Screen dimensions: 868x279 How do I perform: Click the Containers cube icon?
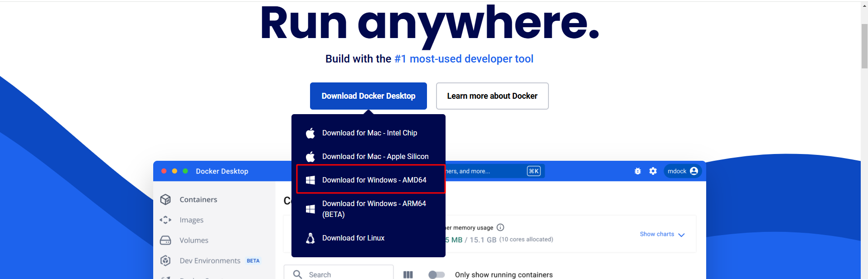point(165,199)
